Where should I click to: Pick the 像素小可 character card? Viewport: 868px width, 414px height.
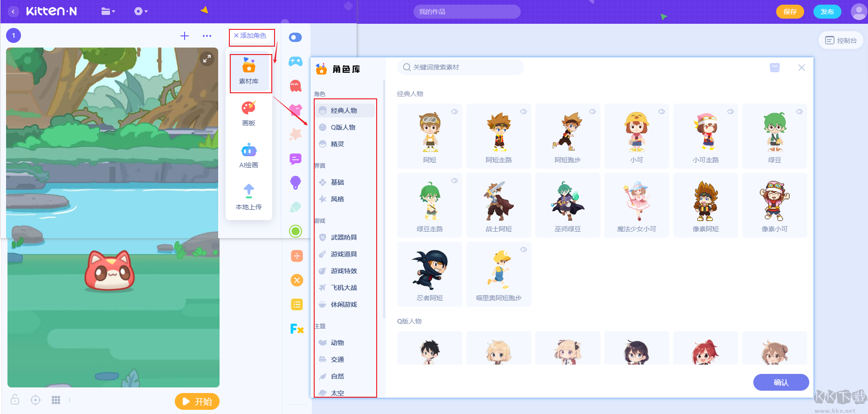(775, 205)
